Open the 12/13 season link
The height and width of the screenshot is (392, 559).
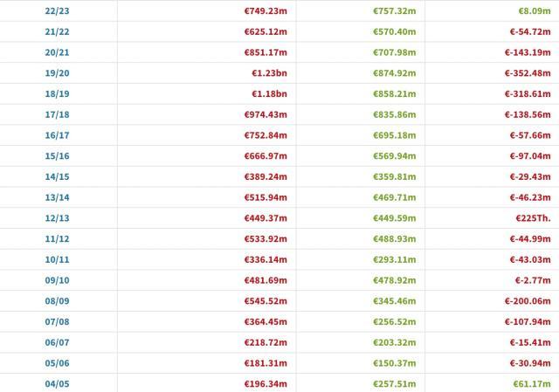(x=57, y=218)
